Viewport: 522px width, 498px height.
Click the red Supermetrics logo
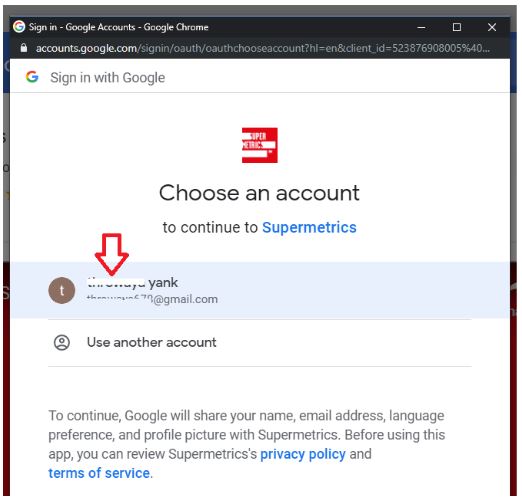[259, 145]
